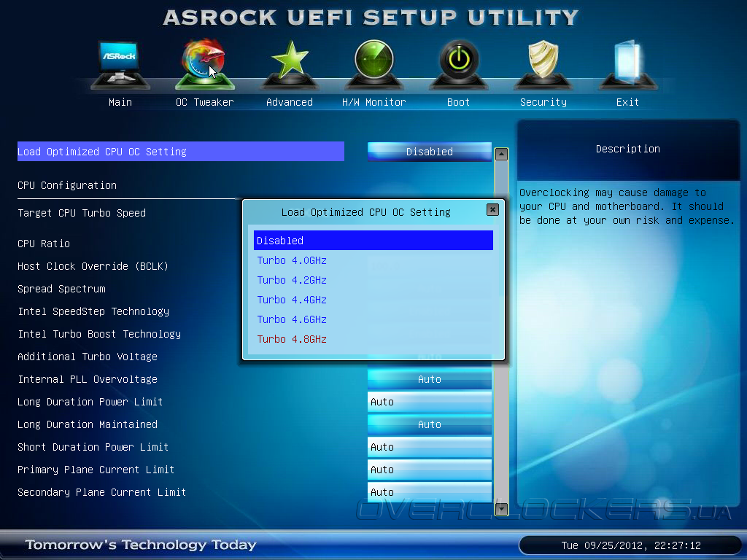Viewport: 747px width, 560px height.
Task: Switch to the Boot tab label
Action: [x=459, y=102]
